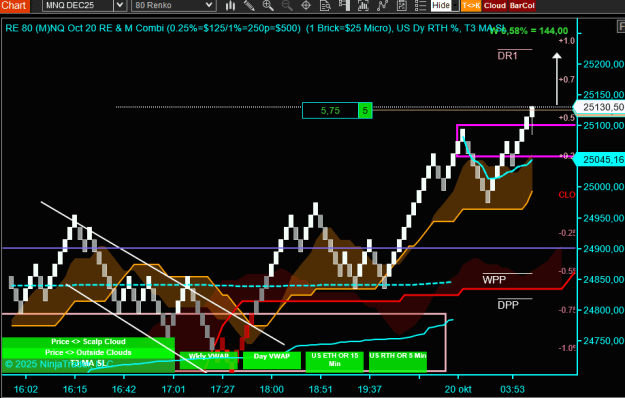Toggle the Cloud button
This screenshot has width=625, height=398.
click(495, 6)
